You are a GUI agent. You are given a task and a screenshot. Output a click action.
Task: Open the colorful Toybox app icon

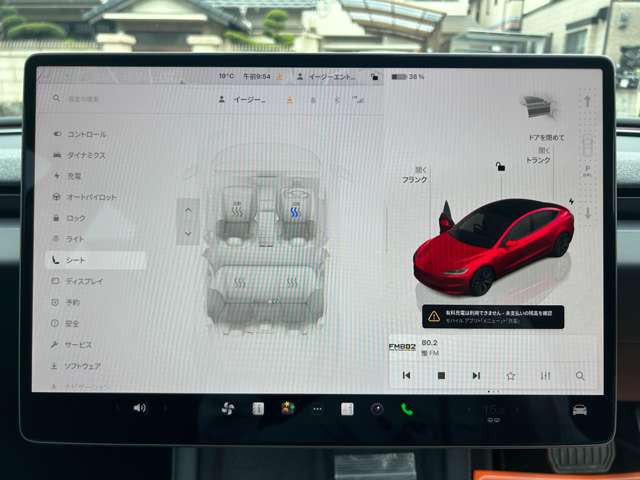pos(288,408)
